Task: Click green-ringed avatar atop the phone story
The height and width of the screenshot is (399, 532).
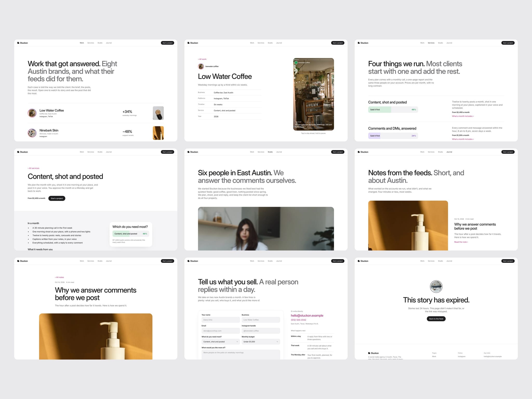Action: tap(296, 63)
